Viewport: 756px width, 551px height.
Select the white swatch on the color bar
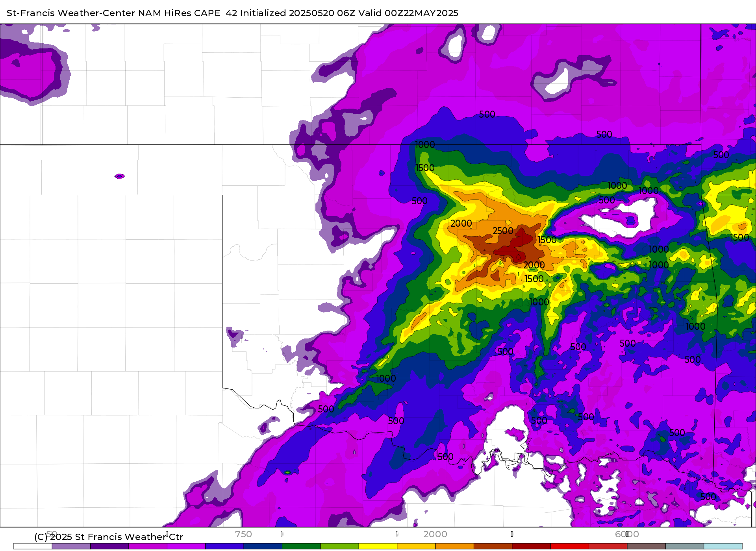(33, 546)
